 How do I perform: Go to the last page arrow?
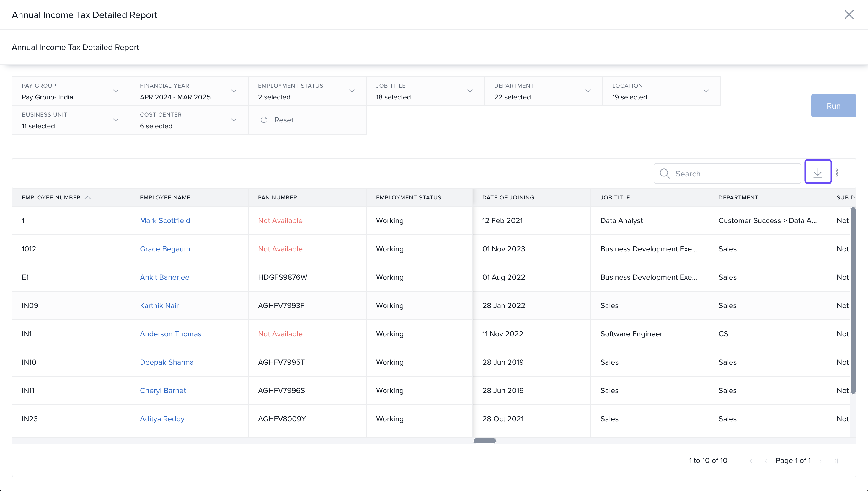click(x=836, y=461)
